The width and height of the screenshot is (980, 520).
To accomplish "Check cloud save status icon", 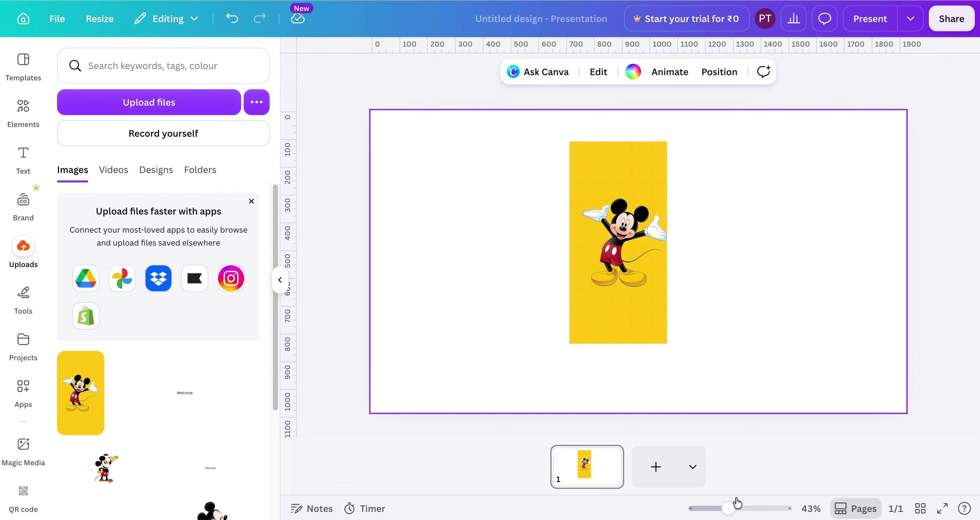I will 297,18.
